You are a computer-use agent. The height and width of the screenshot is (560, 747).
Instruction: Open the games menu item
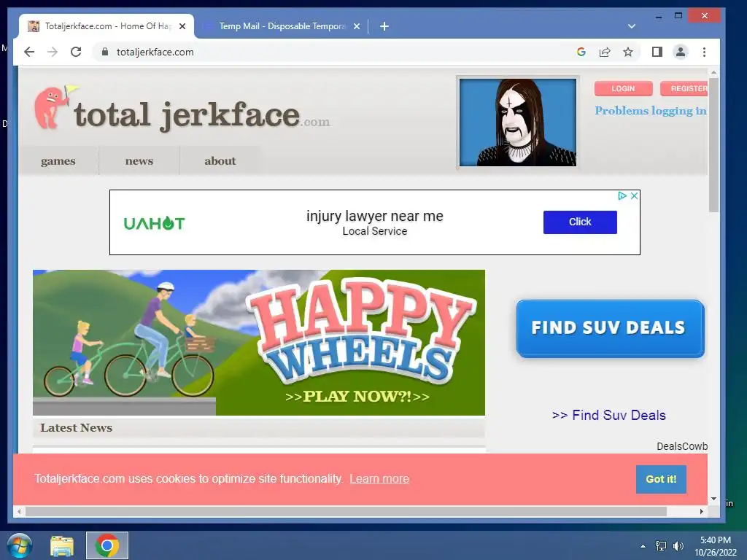pos(58,161)
